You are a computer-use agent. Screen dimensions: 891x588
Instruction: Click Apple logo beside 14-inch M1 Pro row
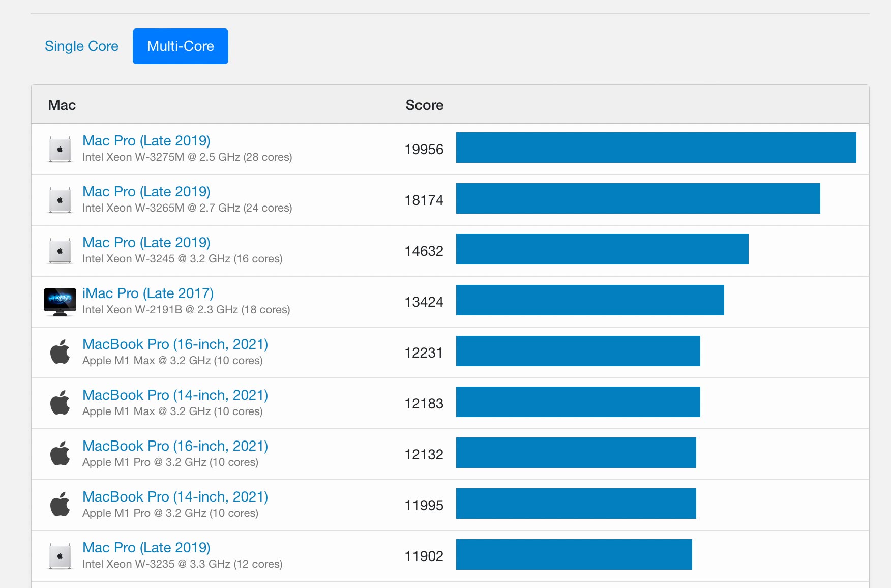pos(60,505)
